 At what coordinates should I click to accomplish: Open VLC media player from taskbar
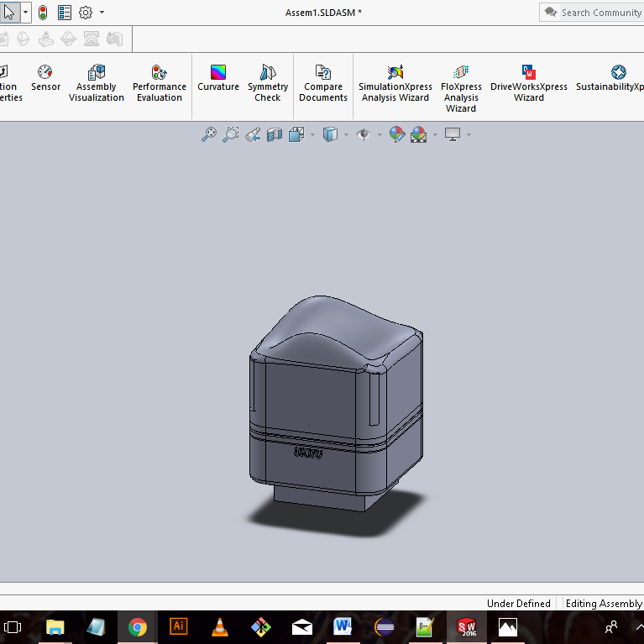pos(220,626)
